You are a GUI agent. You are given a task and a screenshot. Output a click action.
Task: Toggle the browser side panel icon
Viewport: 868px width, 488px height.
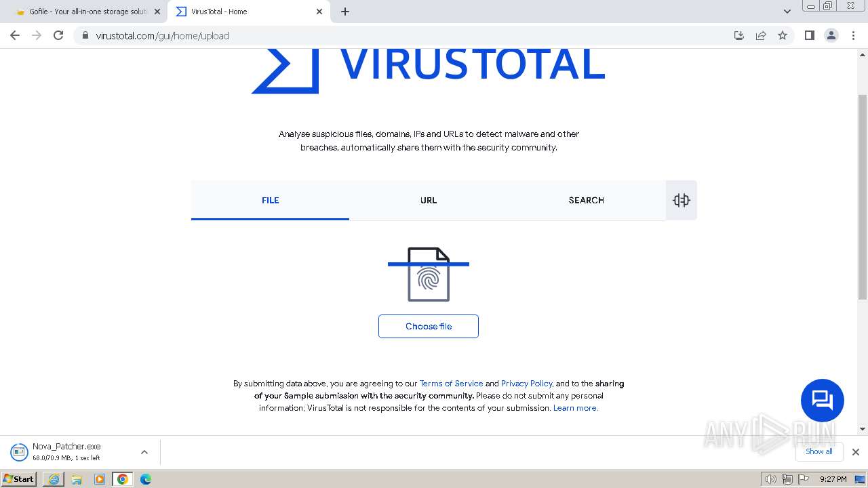click(x=809, y=35)
